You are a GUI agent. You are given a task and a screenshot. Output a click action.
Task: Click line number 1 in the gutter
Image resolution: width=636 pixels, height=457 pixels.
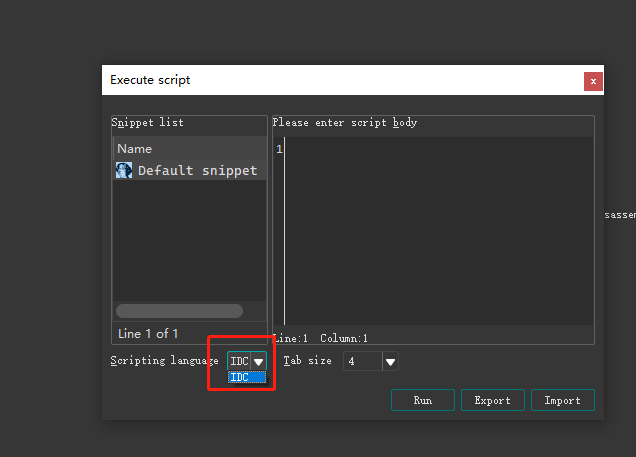pos(279,149)
